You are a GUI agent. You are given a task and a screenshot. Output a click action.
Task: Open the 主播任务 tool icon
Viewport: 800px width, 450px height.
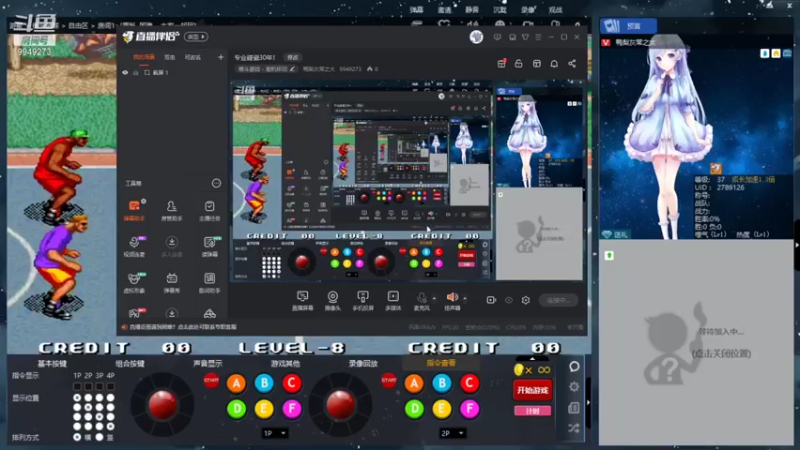coord(209,210)
